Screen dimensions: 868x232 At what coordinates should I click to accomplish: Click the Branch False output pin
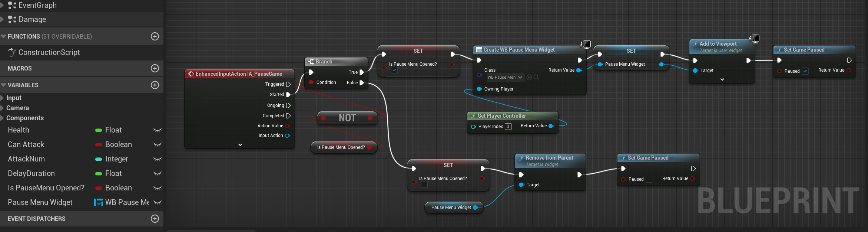(x=362, y=83)
